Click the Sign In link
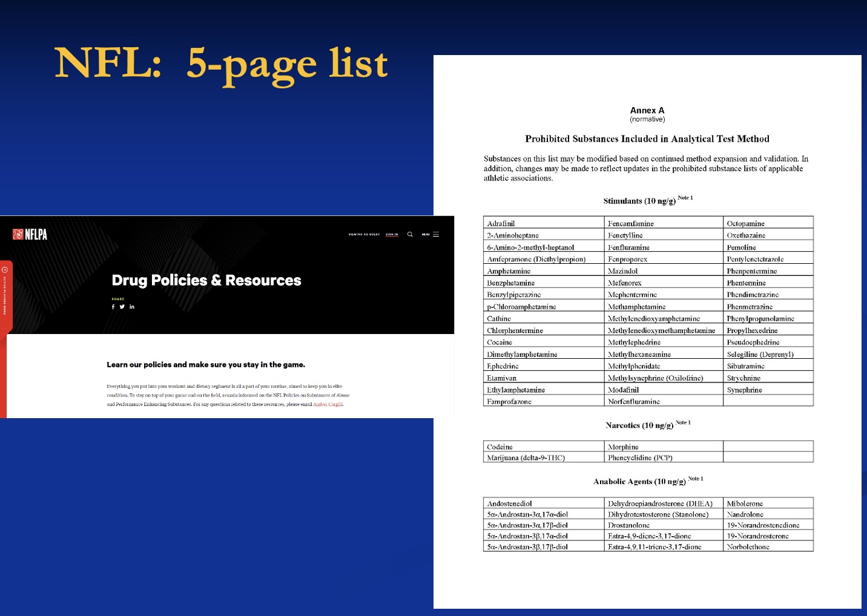Viewport: 867px width, 616px height. pos(392,234)
